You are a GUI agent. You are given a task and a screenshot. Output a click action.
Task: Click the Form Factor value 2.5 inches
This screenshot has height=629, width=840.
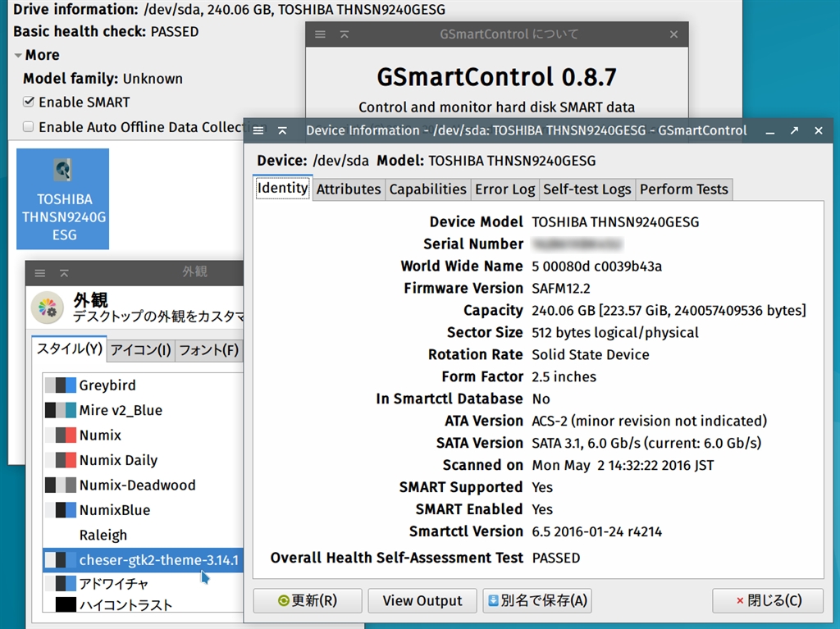[564, 376]
